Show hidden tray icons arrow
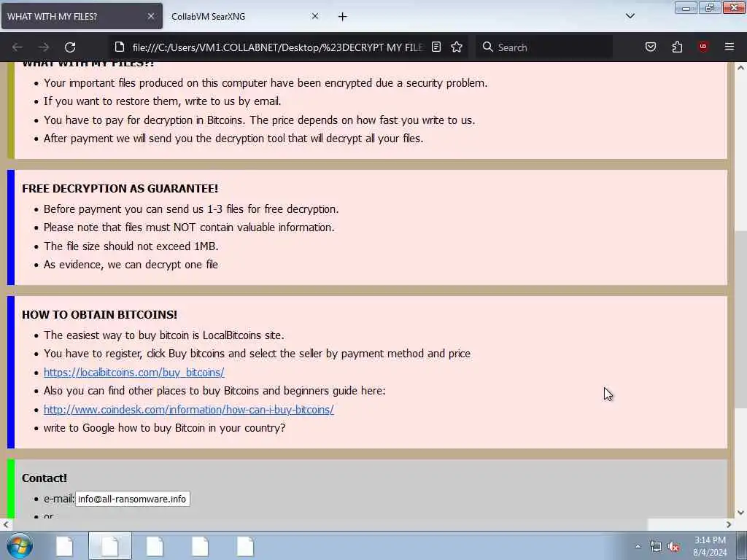Screen dimensions: 747x560 click(x=638, y=546)
